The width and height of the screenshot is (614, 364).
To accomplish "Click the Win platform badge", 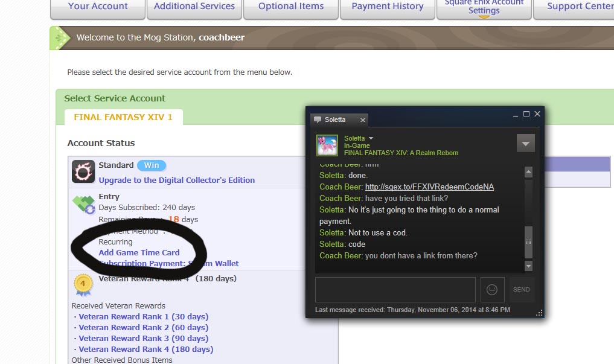I will (x=152, y=165).
